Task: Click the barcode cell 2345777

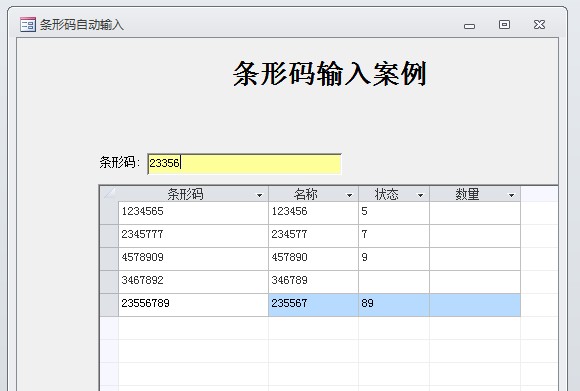Action: coord(193,236)
